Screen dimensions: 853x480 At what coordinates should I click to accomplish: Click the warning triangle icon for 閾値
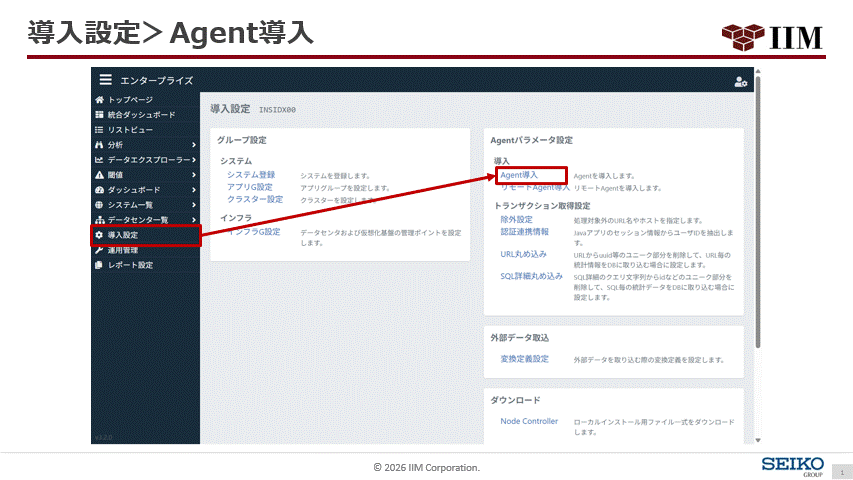99,175
